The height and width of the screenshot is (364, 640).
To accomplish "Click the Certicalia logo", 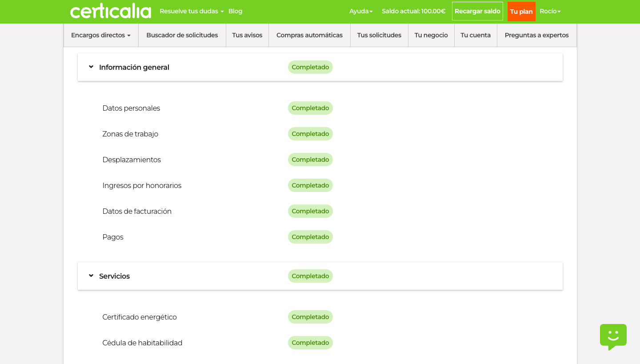I will [x=111, y=12].
